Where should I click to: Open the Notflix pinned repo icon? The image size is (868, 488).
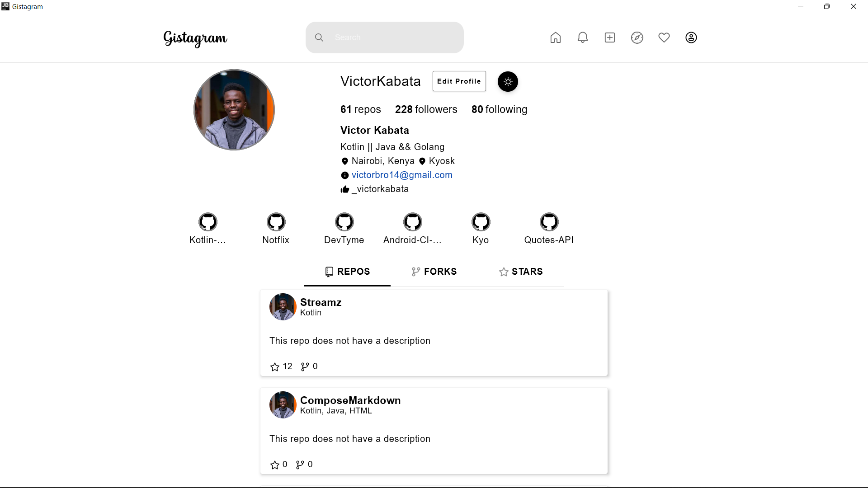tap(276, 222)
